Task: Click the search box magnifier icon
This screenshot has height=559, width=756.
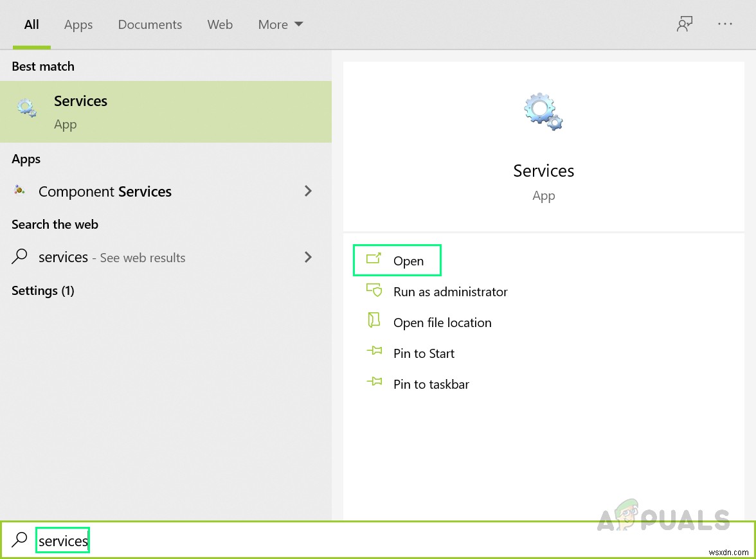Action: tap(19, 539)
